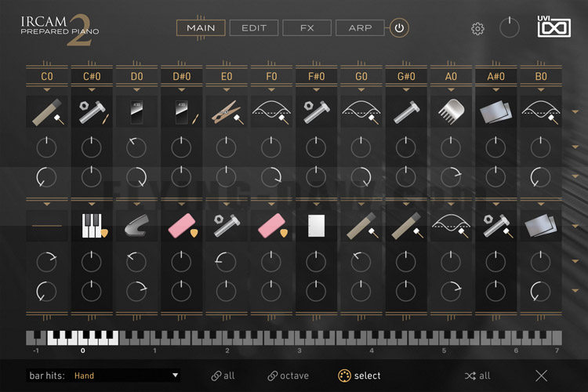The width and height of the screenshot is (588, 392).
Task: Click the X button in the bottom bar
Action: (541, 376)
